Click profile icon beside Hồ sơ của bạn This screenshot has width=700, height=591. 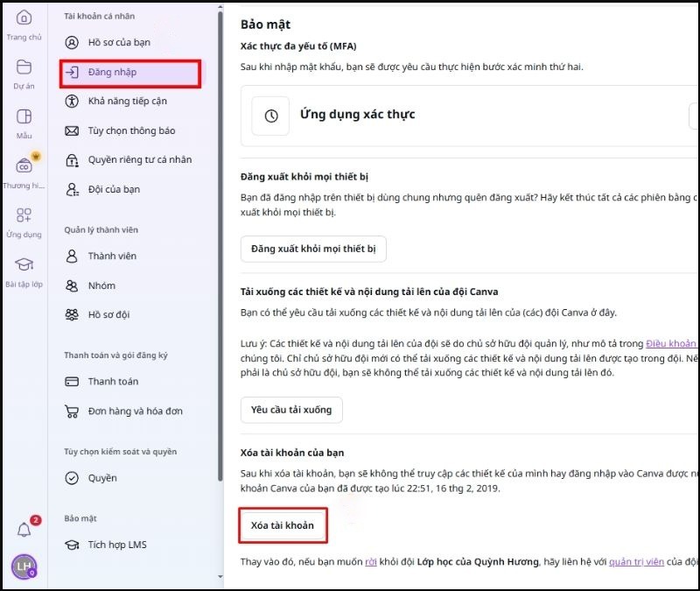click(72, 42)
